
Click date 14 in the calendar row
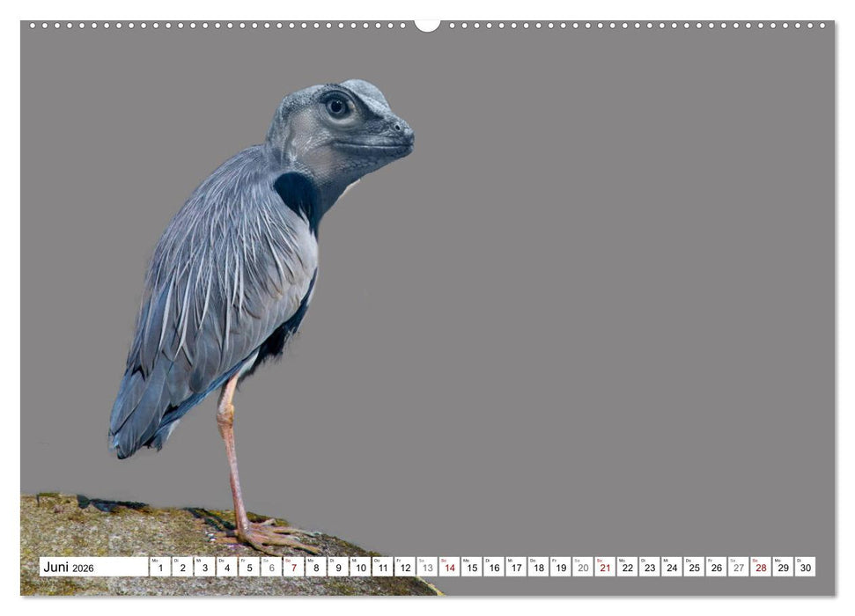coord(449,568)
